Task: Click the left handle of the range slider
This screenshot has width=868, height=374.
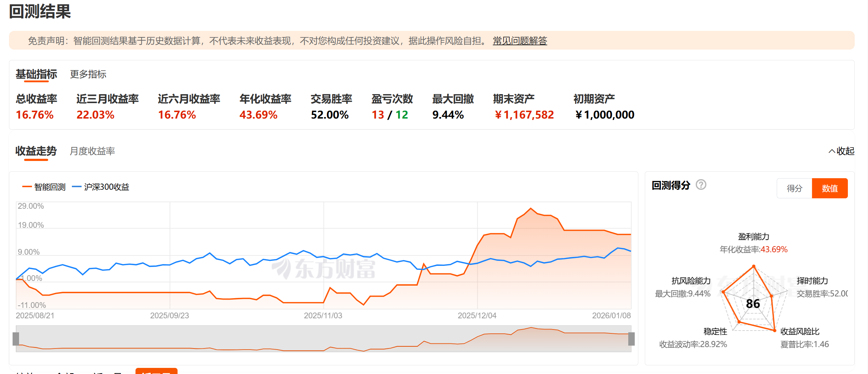Action: click(16, 339)
